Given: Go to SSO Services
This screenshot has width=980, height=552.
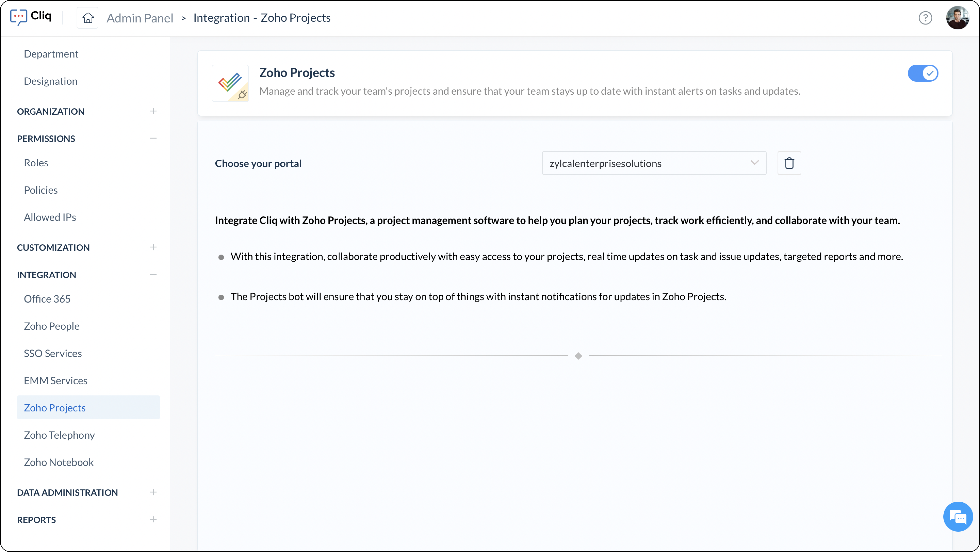Looking at the screenshot, I should tap(53, 353).
